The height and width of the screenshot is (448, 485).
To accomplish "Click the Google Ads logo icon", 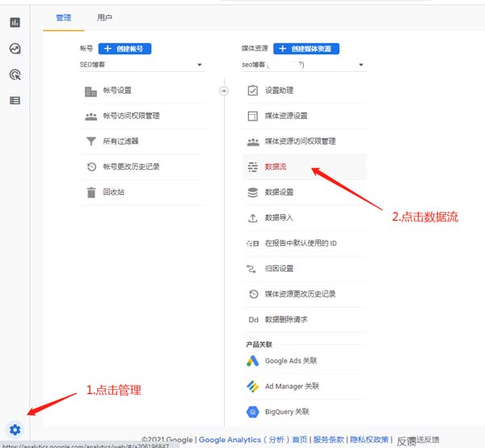I will (253, 361).
